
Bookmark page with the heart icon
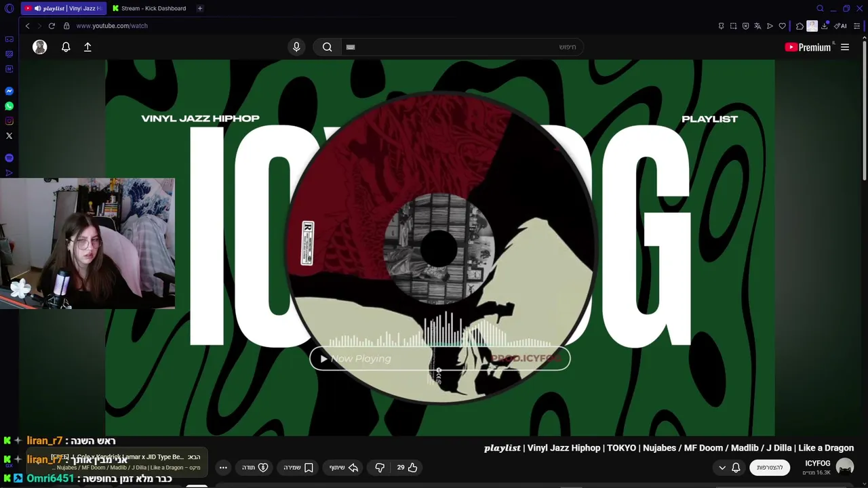click(782, 26)
